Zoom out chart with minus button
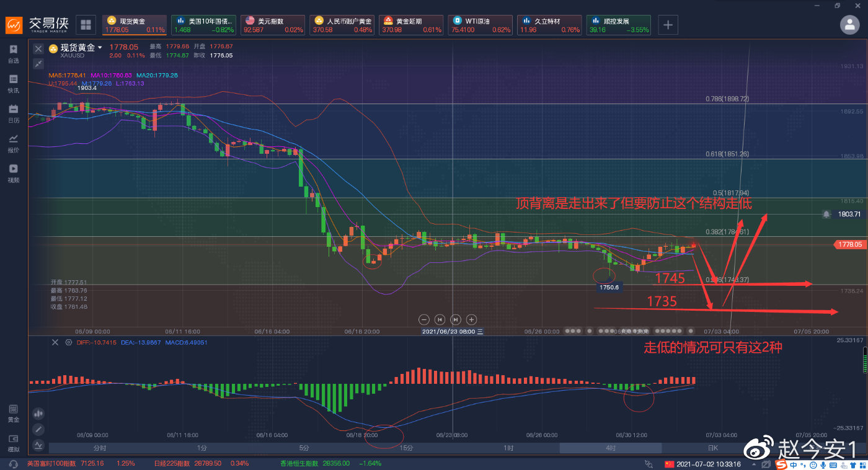This screenshot has width=868, height=470. tap(424, 319)
